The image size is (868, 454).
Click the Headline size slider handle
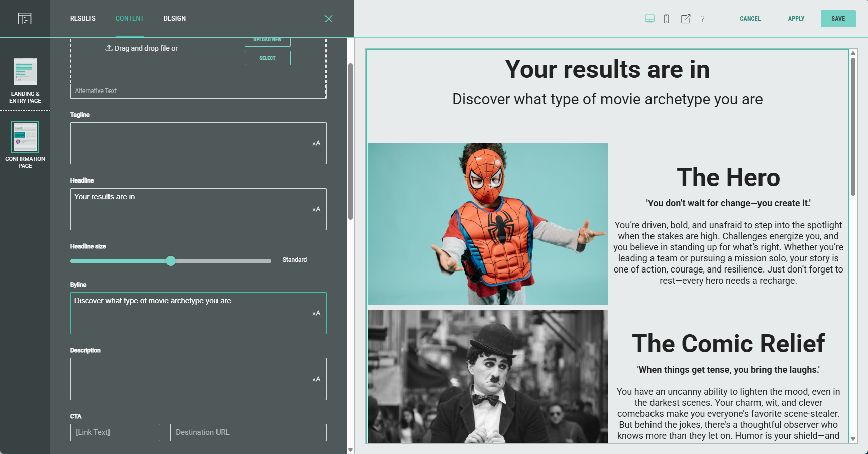(171, 261)
